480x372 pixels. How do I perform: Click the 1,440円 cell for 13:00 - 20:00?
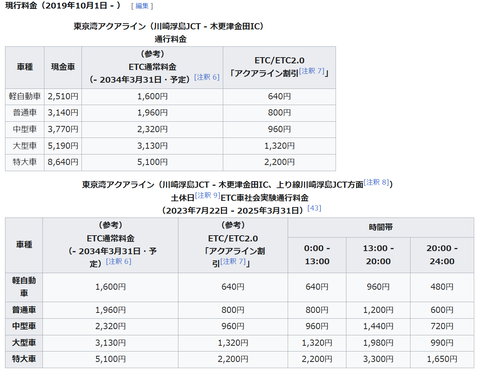coord(378,326)
